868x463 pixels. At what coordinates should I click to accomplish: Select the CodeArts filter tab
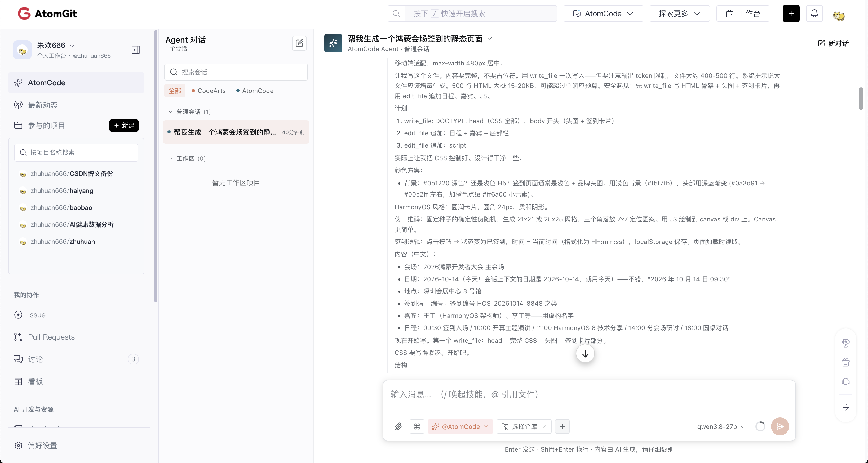coord(208,91)
